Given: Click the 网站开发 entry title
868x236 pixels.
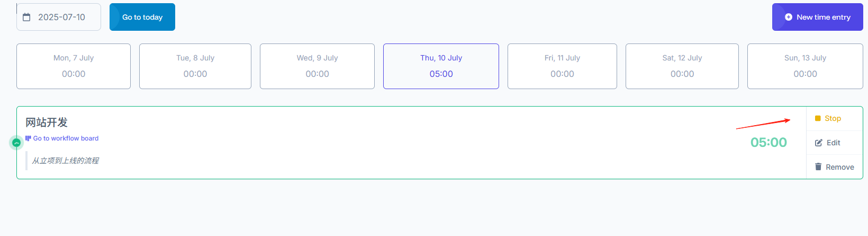Looking at the screenshot, I should tap(47, 123).
